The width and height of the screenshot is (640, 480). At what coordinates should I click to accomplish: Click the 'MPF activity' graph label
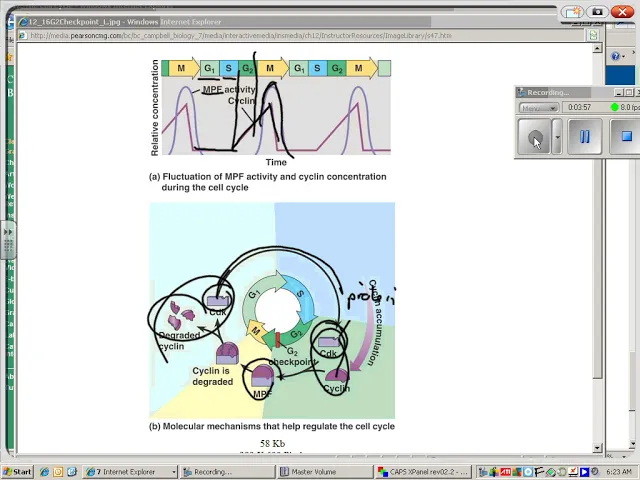click(x=229, y=89)
